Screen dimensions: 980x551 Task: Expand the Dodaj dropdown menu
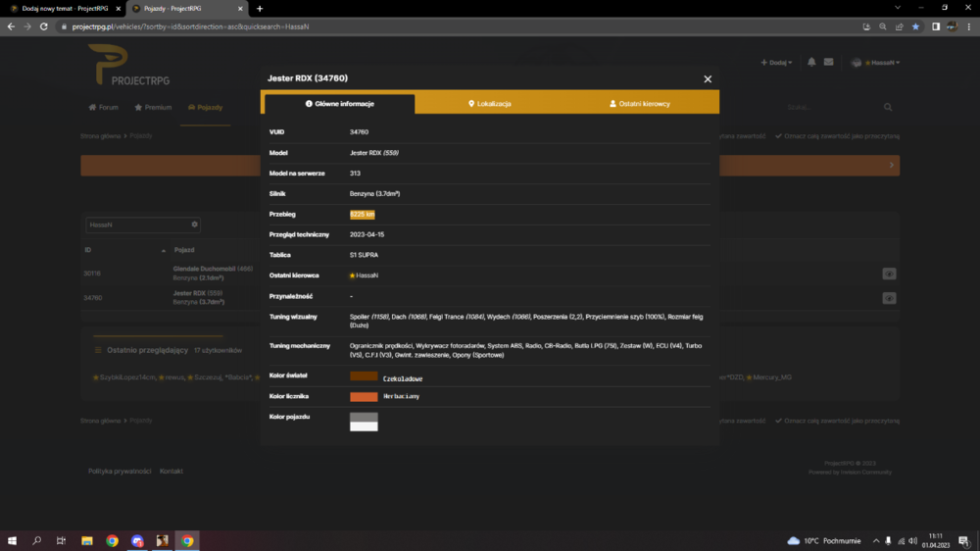pyautogui.click(x=776, y=63)
